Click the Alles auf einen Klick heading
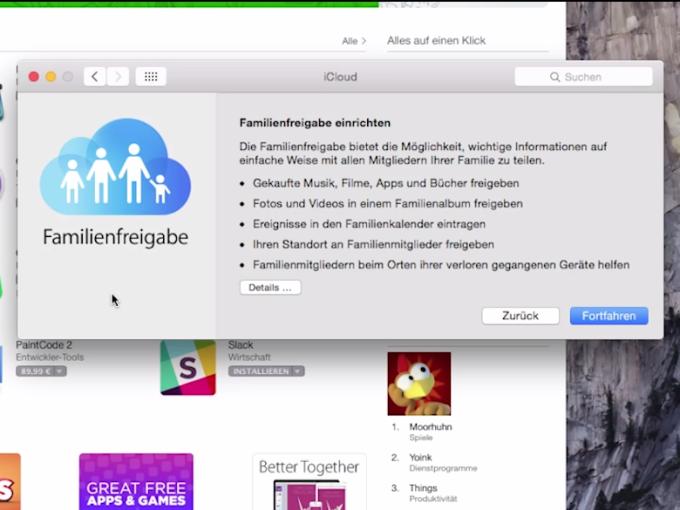680x510 pixels. coord(436,40)
